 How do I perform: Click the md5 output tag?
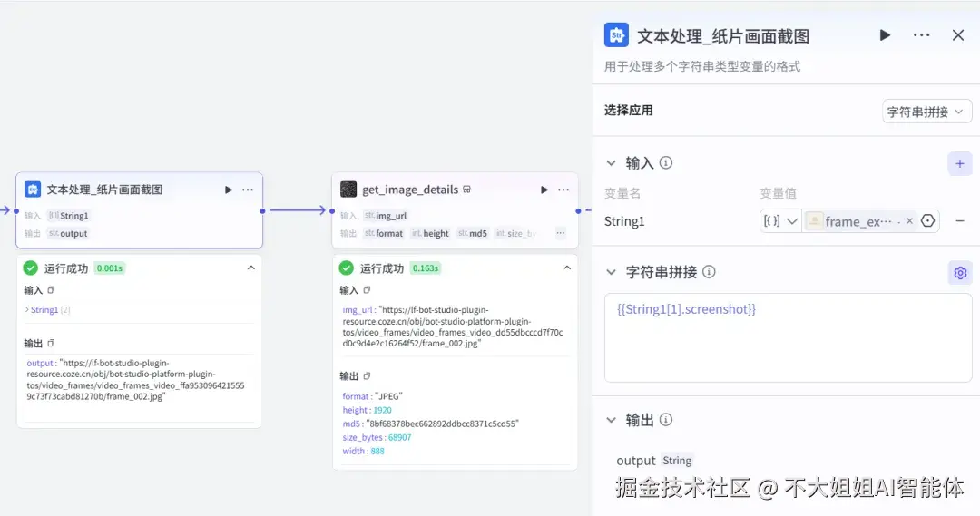point(473,233)
